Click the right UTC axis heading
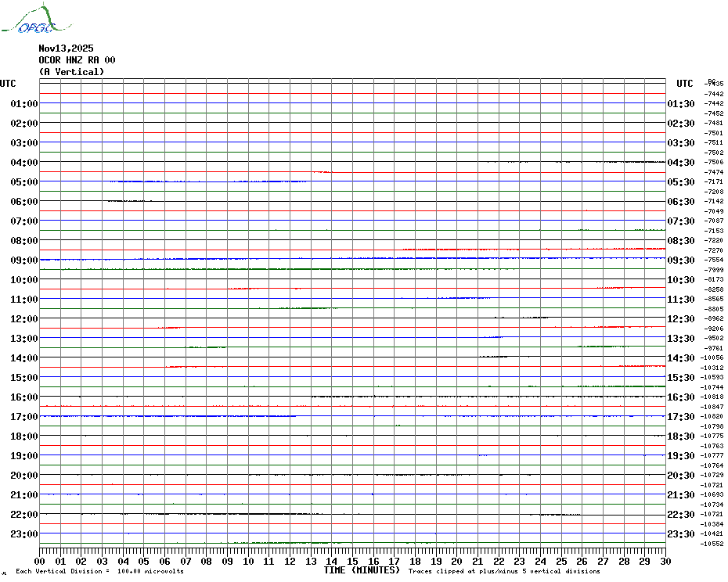Viewport: 728px width, 582px height. (684, 84)
